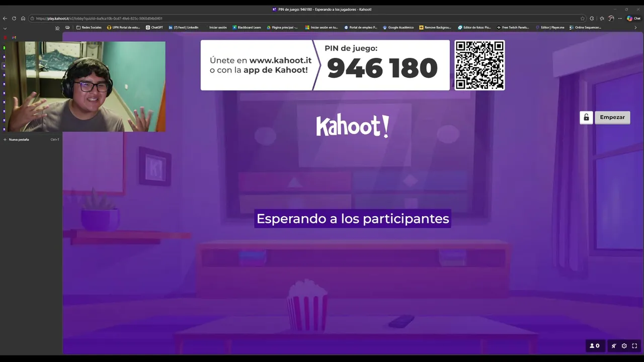This screenshot has width=644, height=362.
Task: Open the browser three-dot menu
Action: tap(620, 18)
